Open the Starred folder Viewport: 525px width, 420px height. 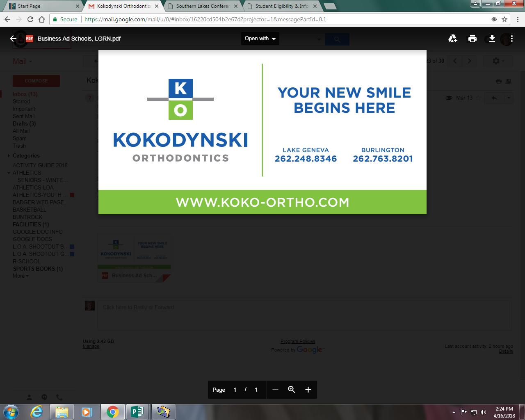(x=21, y=101)
